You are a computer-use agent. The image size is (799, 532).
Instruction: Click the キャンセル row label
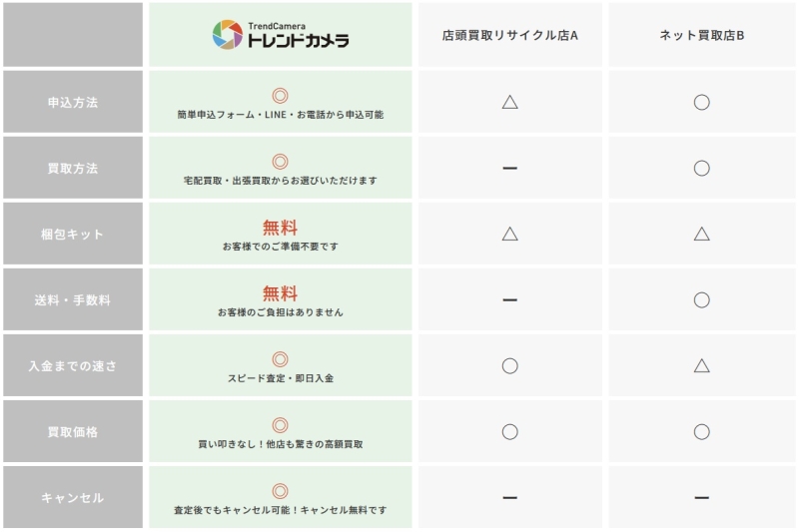point(73,497)
